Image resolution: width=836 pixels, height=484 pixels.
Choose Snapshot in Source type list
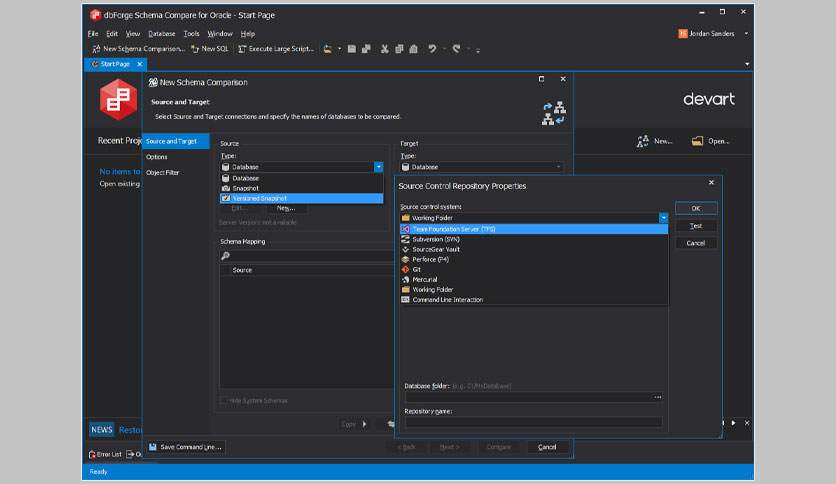(x=301, y=188)
